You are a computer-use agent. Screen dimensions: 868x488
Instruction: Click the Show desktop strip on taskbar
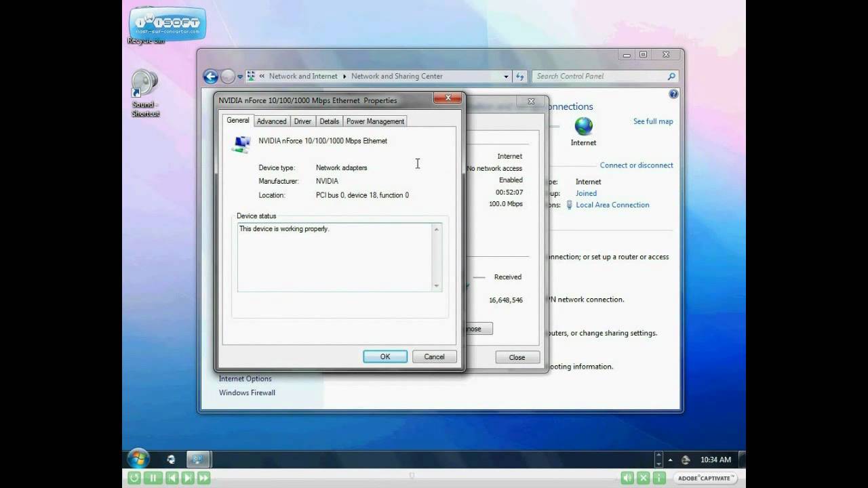pos(742,460)
